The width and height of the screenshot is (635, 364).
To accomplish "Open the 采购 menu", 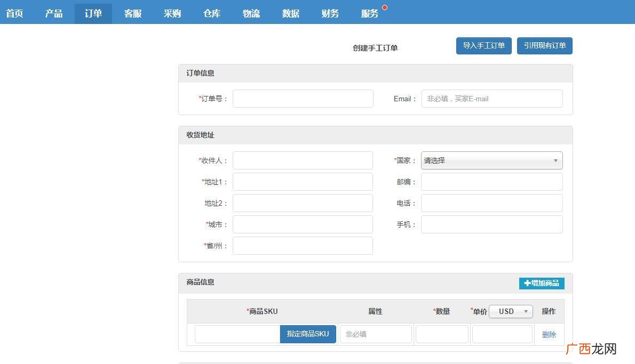I will click(172, 13).
